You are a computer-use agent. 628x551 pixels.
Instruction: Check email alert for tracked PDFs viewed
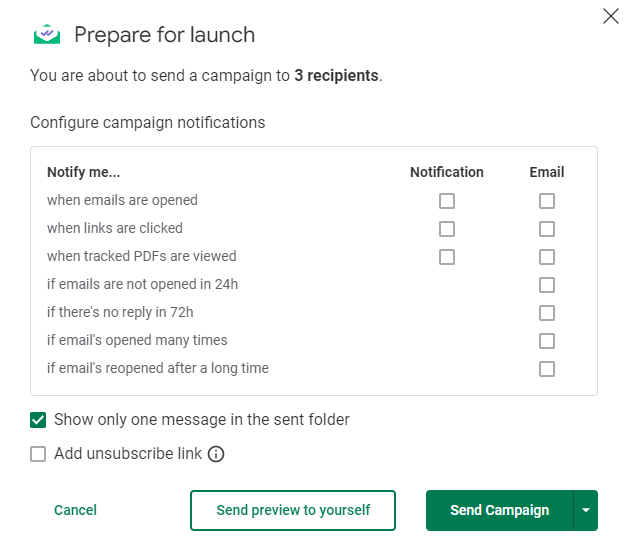547,257
